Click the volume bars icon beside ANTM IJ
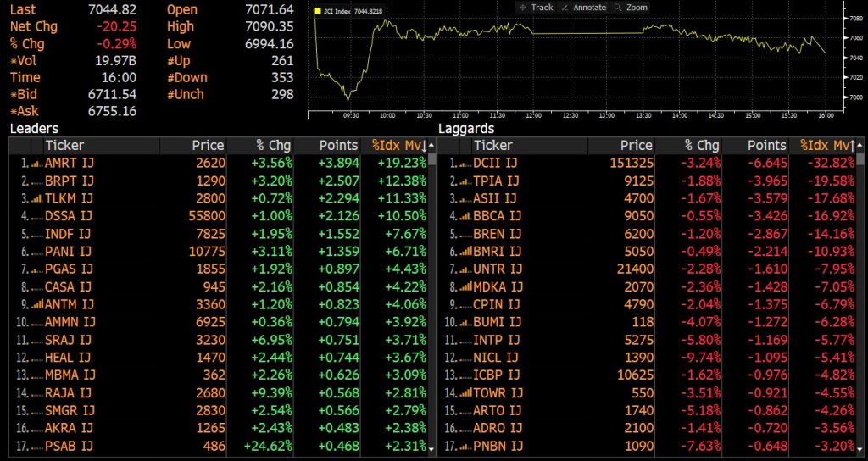This screenshot has height=461, width=868. tap(37, 304)
